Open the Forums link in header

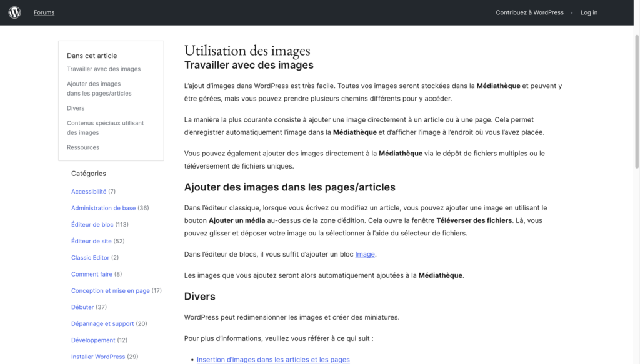[44, 12]
